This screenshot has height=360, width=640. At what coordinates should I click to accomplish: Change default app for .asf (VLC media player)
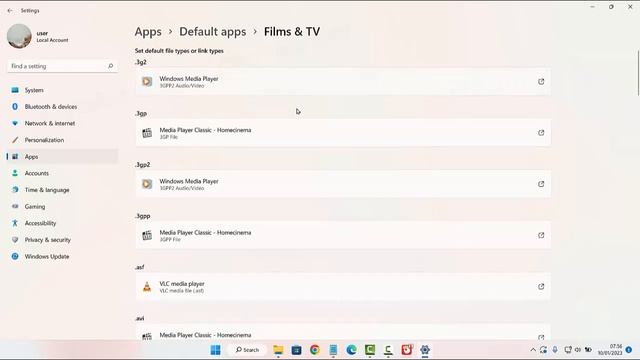(343, 287)
